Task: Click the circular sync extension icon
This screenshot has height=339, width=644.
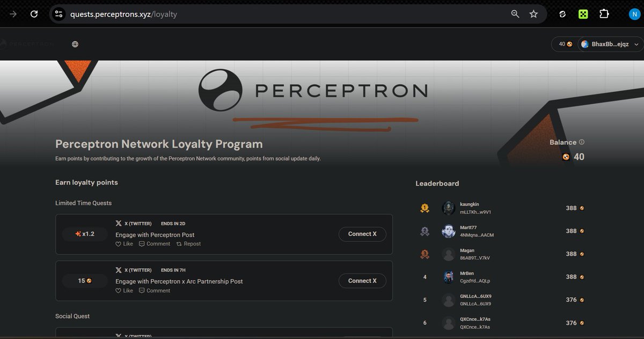Action: click(562, 14)
